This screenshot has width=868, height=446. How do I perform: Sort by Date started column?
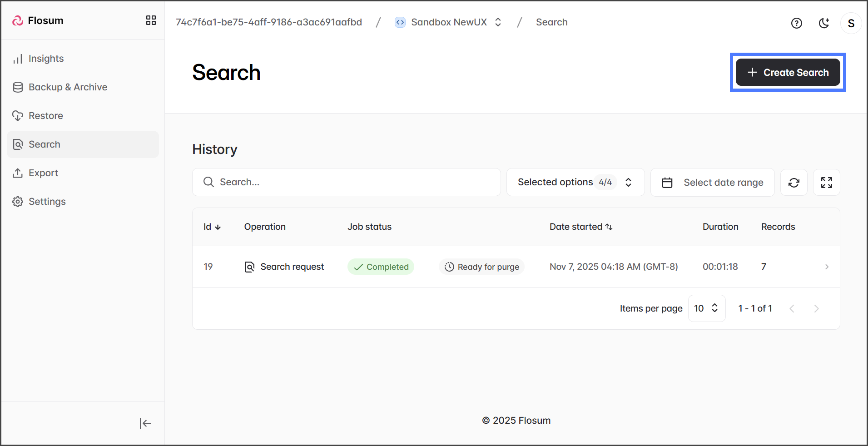[x=580, y=227]
